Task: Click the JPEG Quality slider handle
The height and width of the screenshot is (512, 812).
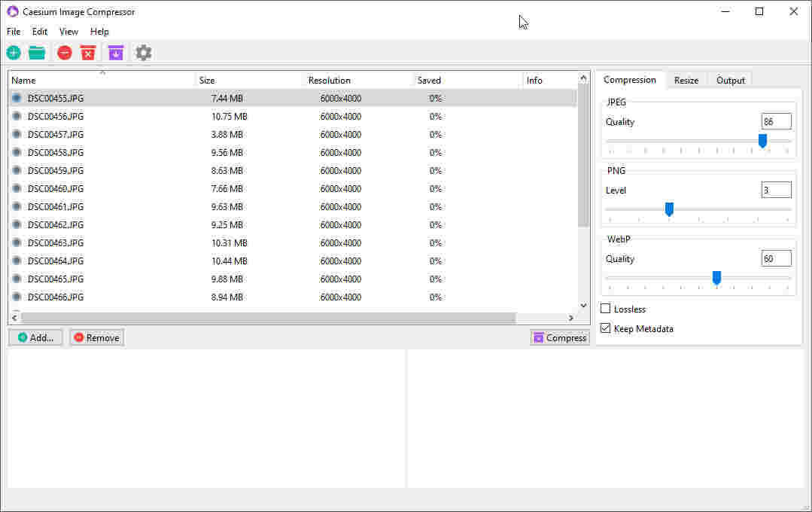Action: [x=762, y=141]
